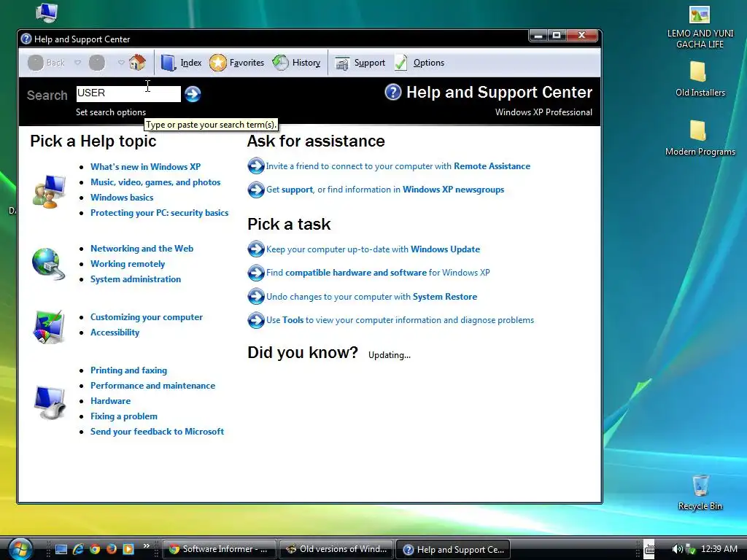747x560 pixels.
Task: Open the on-screen keyboard tray icon
Action: 649,549
